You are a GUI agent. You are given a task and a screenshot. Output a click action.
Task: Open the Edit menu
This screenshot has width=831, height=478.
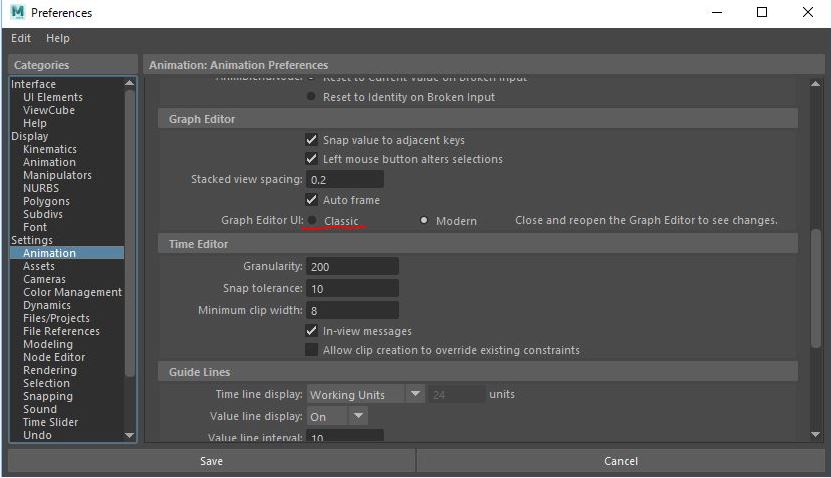tap(21, 38)
